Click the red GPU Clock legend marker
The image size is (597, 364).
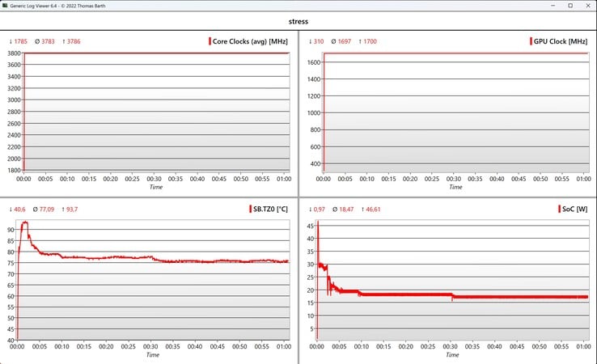[531, 41]
